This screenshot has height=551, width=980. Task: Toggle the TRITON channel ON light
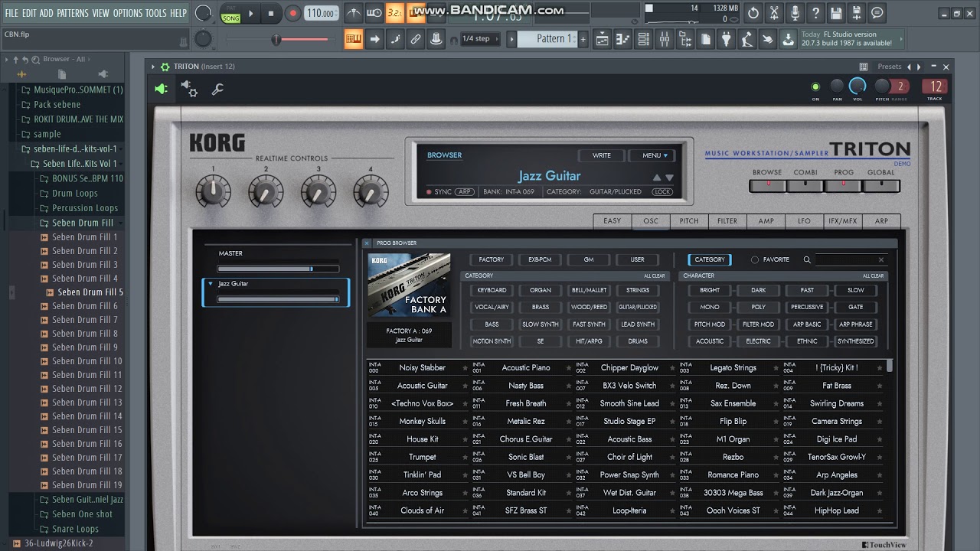click(815, 86)
